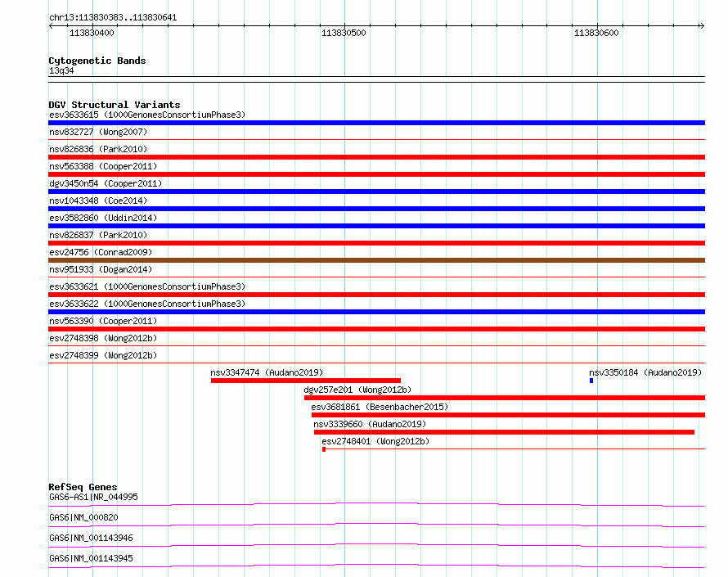
Task: Click the 113830400 ruler tick label
Action: tap(92, 33)
